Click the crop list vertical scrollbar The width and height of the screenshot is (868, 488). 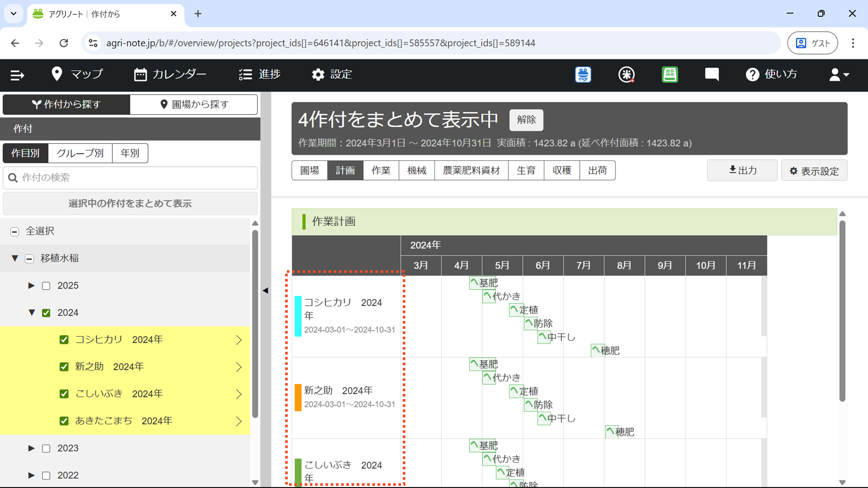click(255, 323)
